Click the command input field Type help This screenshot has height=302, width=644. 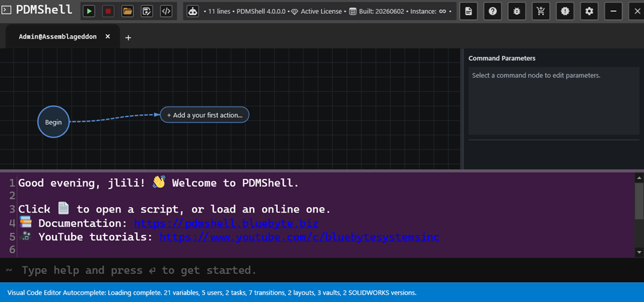tap(322, 270)
